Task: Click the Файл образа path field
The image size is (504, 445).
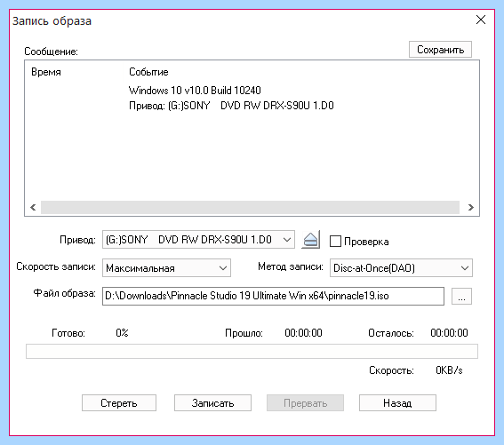Action: point(273,297)
